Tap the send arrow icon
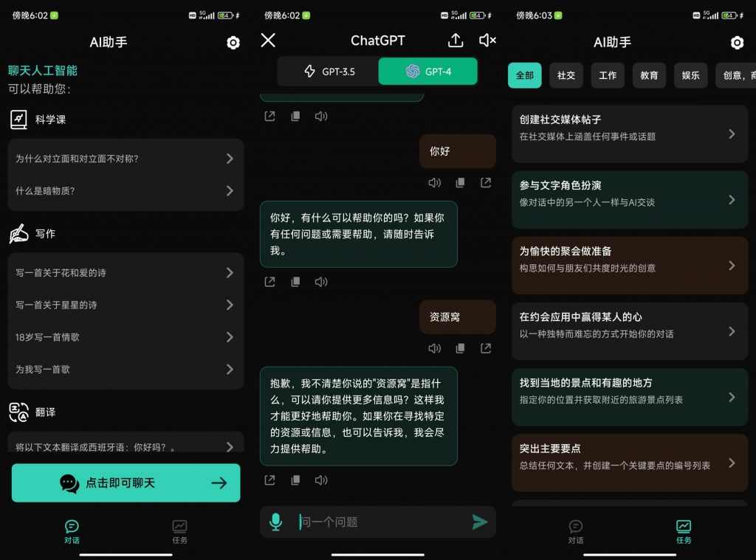 480,522
